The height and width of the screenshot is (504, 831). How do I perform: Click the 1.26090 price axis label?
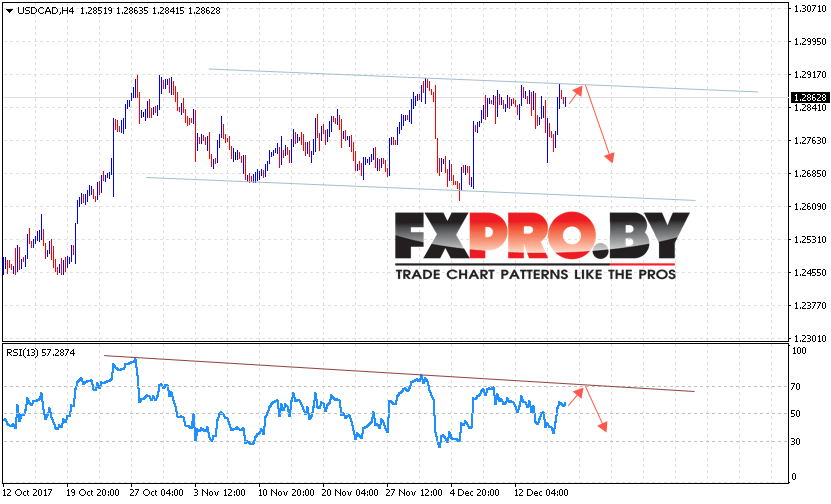click(810, 207)
